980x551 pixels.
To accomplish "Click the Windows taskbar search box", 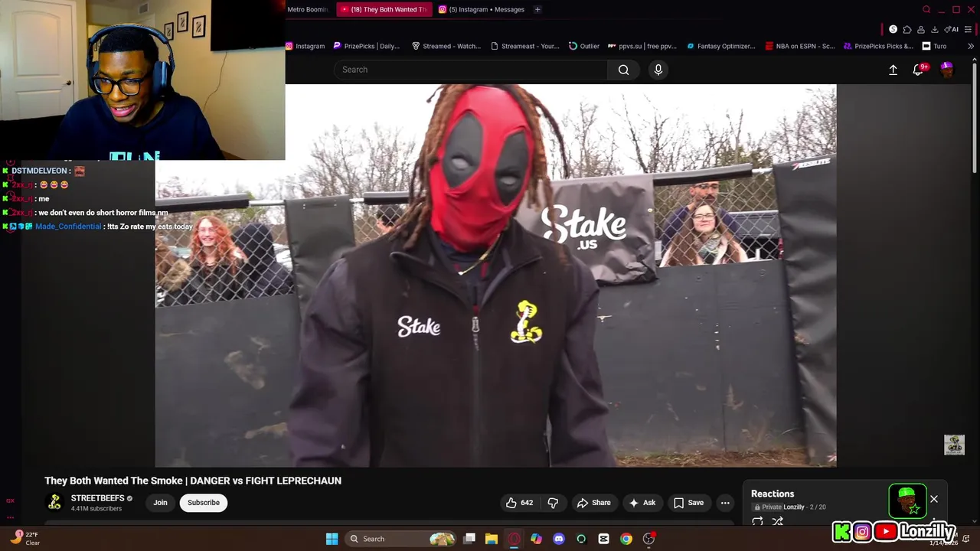I will [401, 539].
